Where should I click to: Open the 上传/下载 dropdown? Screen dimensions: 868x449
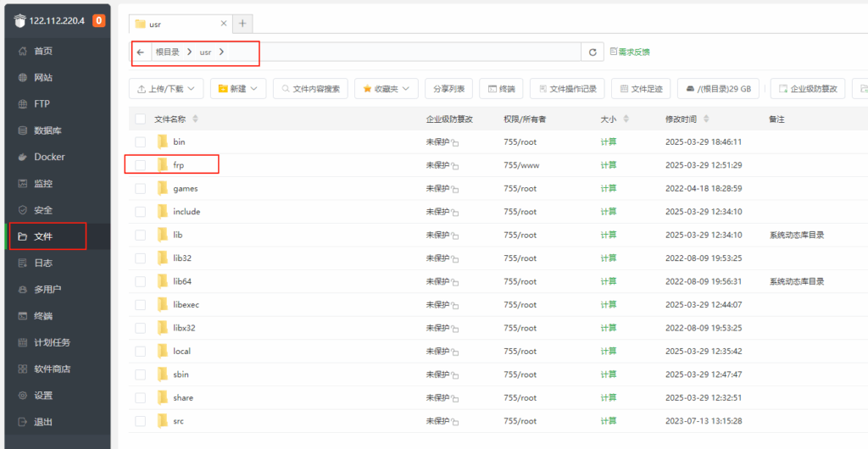coord(166,88)
